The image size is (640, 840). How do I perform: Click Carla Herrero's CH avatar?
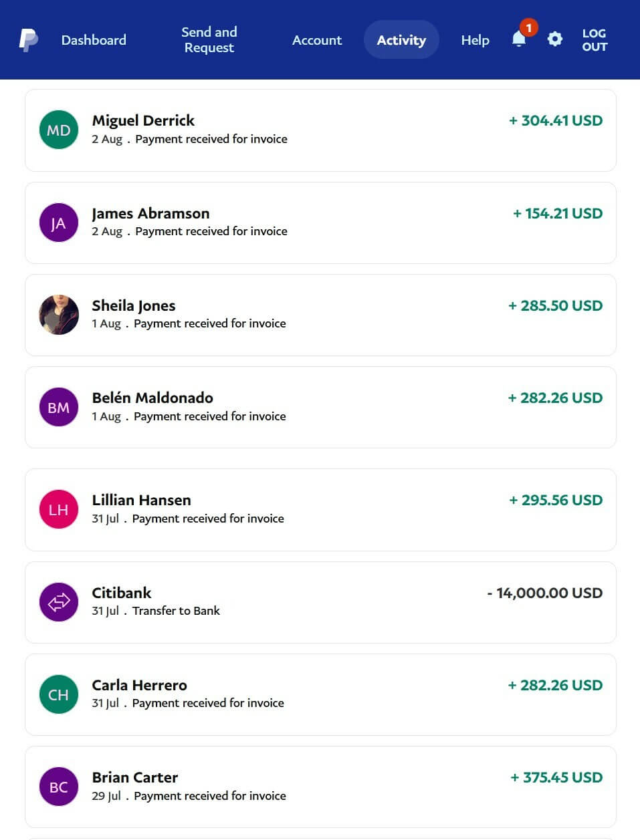coord(59,694)
